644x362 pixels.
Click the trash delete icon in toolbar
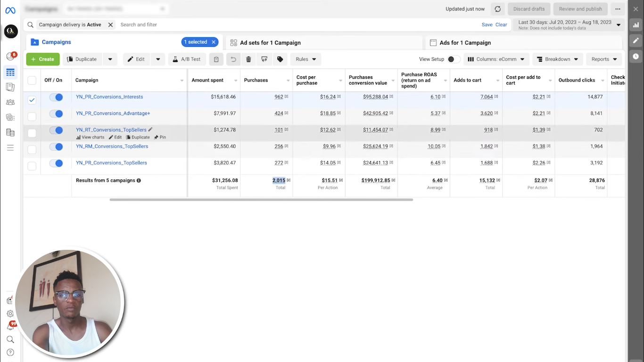pyautogui.click(x=248, y=59)
